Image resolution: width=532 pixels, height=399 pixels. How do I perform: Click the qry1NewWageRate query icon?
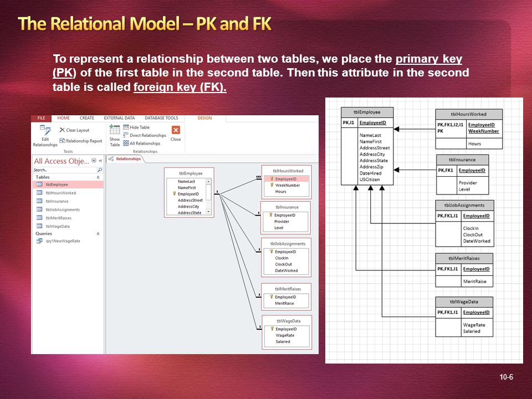pos(39,241)
